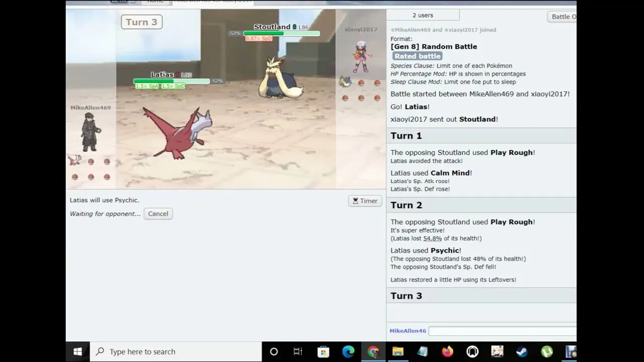644x362 pixels.
Task: Click the Turn 1 log header
Action: pyautogui.click(x=481, y=136)
